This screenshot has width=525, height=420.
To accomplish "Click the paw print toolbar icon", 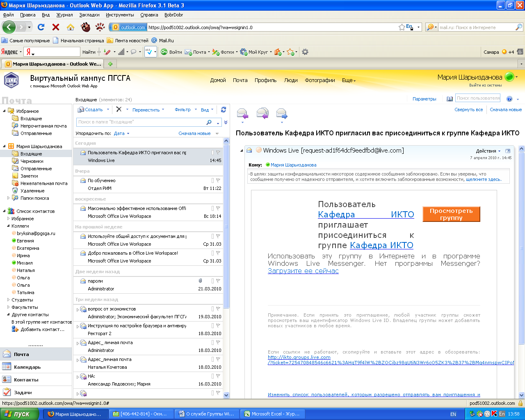I will (100, 27).
